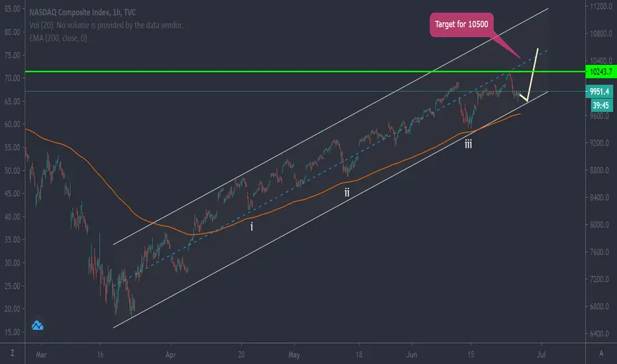Click the Z button at the bottom-left corner
617x364 pixels.
click(x=12, y=353)
